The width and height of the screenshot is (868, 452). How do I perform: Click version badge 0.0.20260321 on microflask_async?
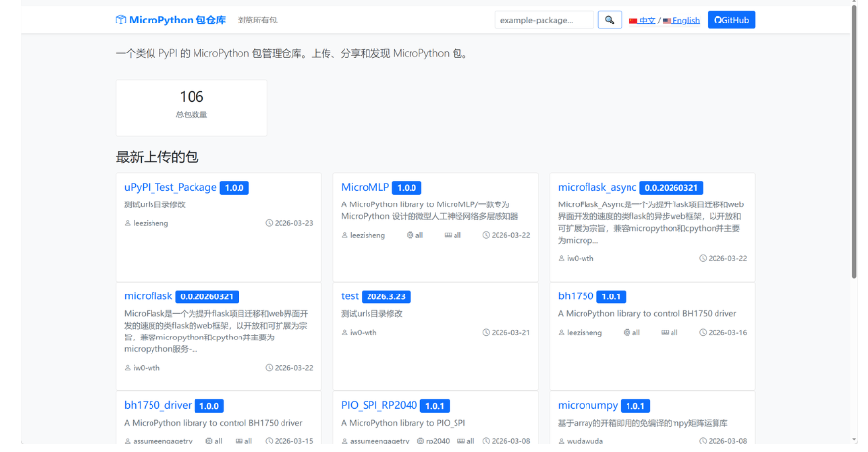point(671,188)
